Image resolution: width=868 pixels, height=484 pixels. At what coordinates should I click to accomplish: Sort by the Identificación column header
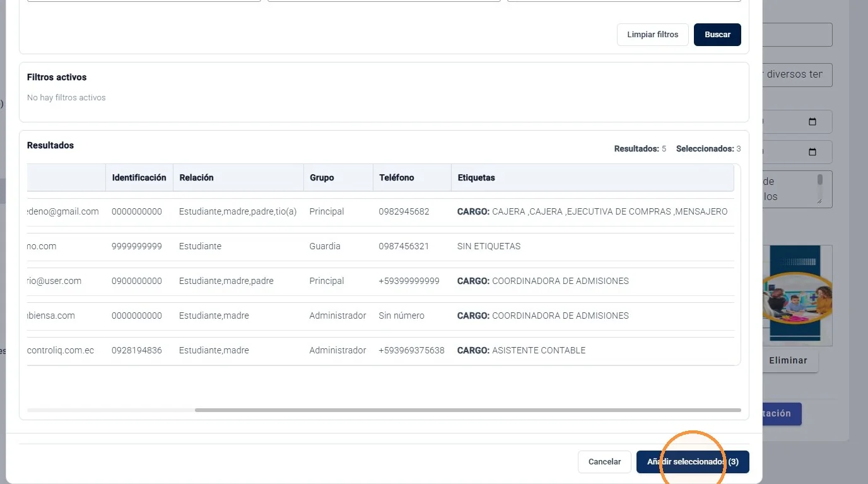tap(139, 178)
